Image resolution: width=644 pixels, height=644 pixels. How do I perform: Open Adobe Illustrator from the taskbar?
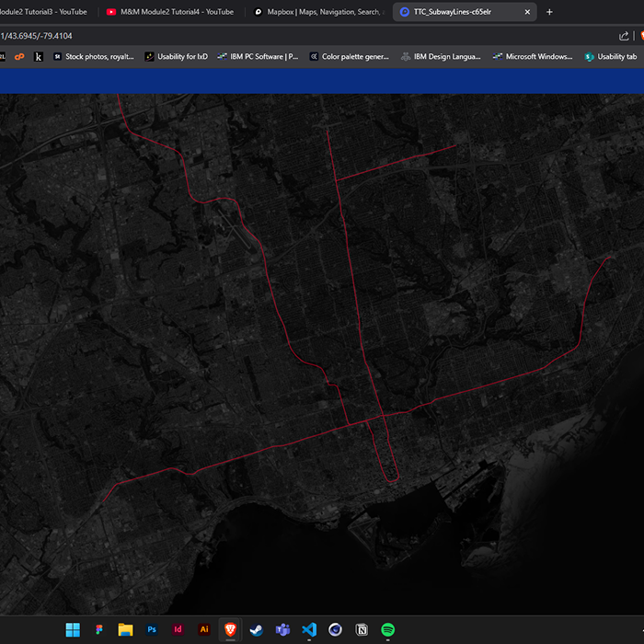[x=204, y=629]
